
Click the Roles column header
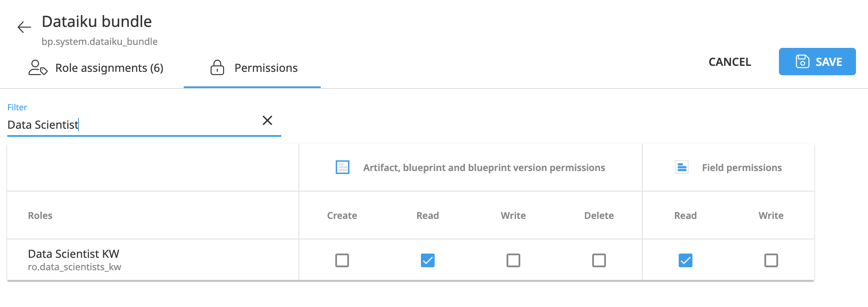40,215
